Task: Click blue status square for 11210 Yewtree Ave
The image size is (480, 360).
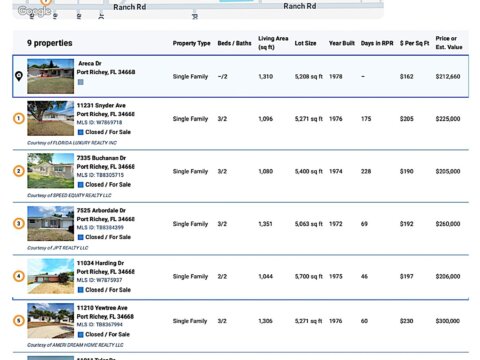Action: 80,334
